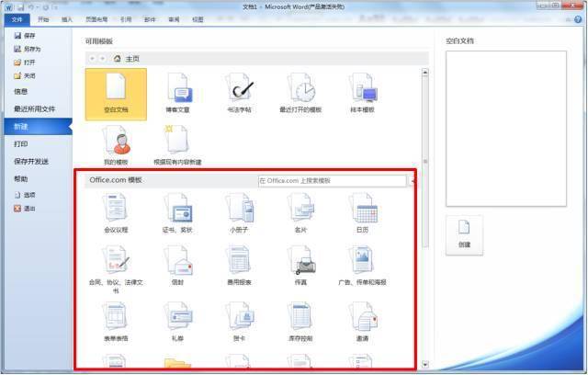This screenshot has width=588, height=375.
Task: Open the 证书、奖状 certificates templates
Action: (177, 213)
